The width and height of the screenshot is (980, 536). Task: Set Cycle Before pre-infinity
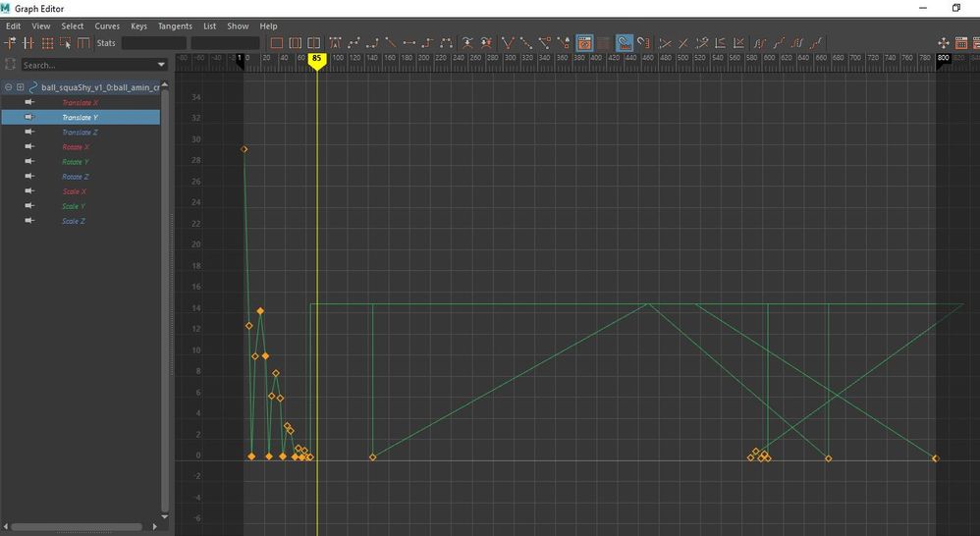759,43
